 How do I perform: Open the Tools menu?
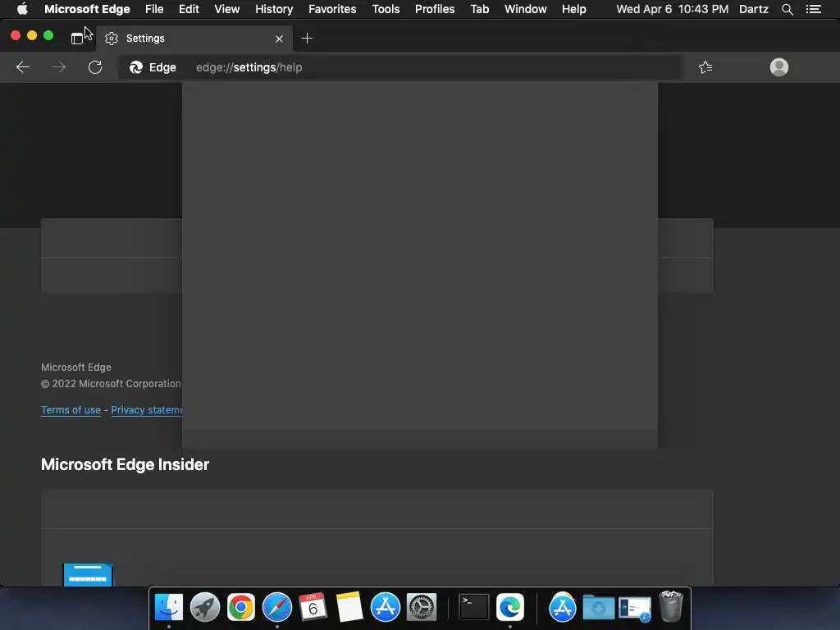386,9
